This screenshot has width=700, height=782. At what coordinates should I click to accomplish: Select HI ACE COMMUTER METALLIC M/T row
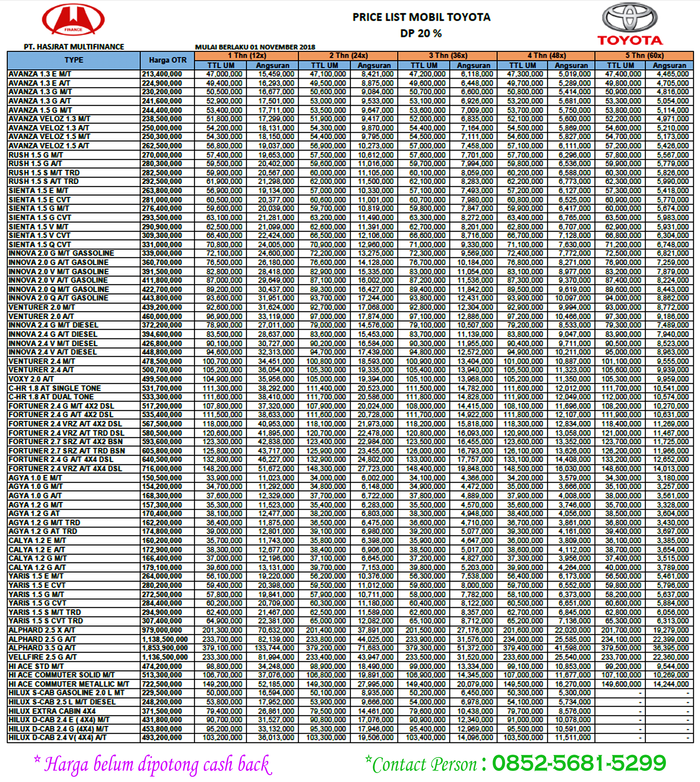coord(350,684)
